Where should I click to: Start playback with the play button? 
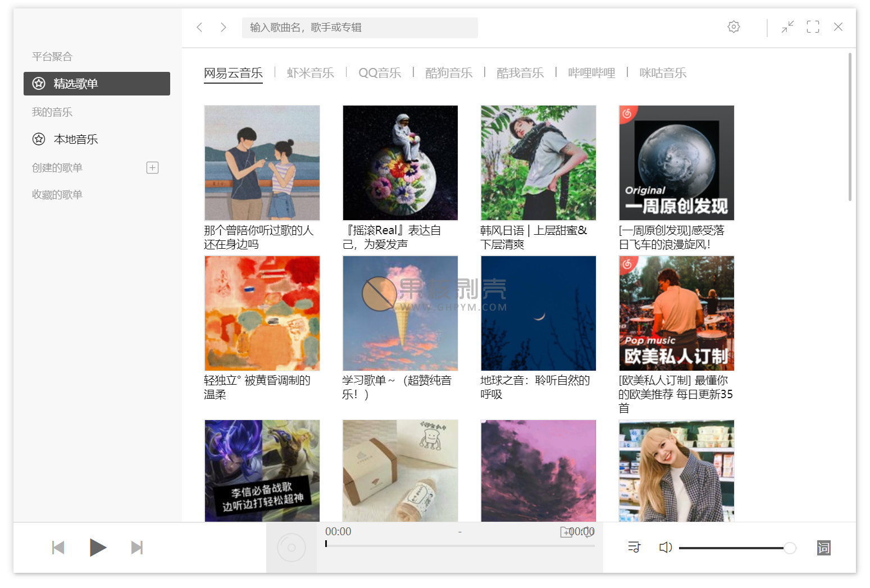98,547
